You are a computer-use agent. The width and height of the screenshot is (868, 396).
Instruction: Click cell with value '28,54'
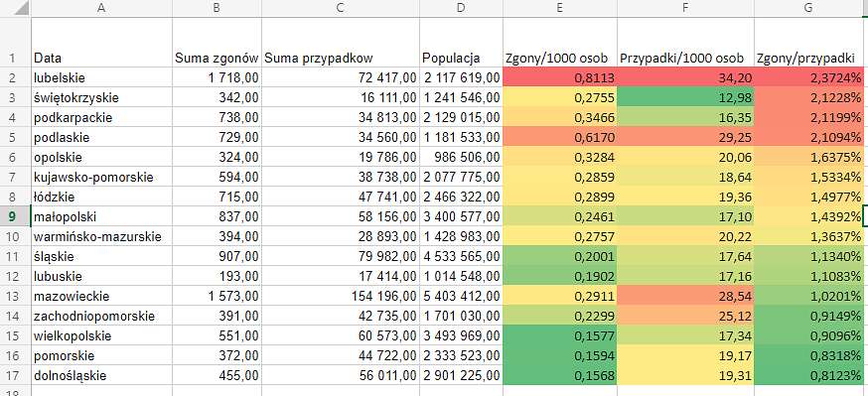[685, 296]
